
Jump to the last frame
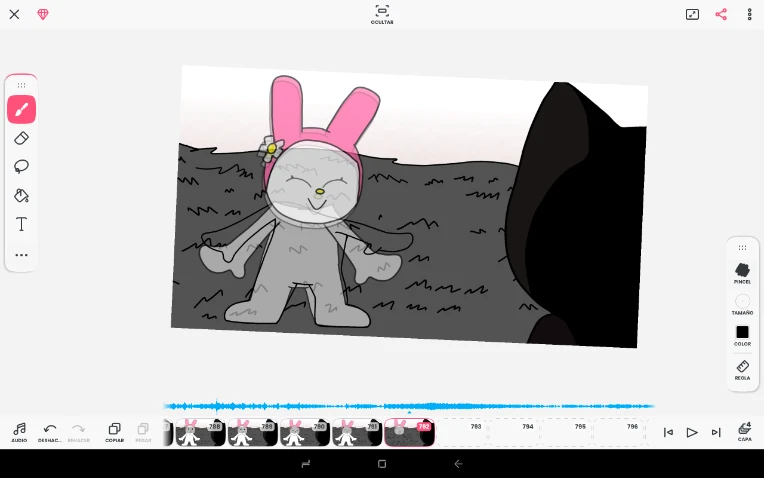pos(716,432)
